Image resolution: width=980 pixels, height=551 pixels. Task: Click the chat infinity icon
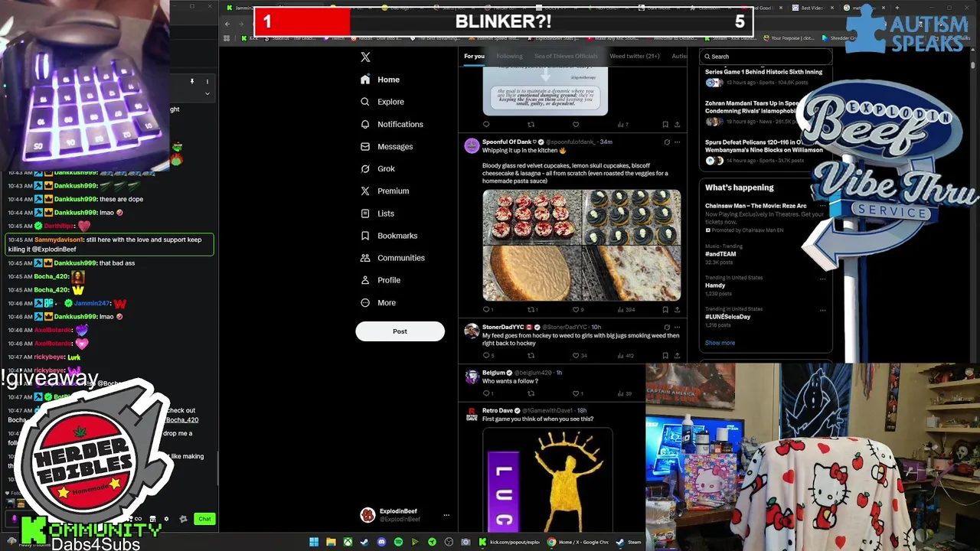(x=139, y=519)
